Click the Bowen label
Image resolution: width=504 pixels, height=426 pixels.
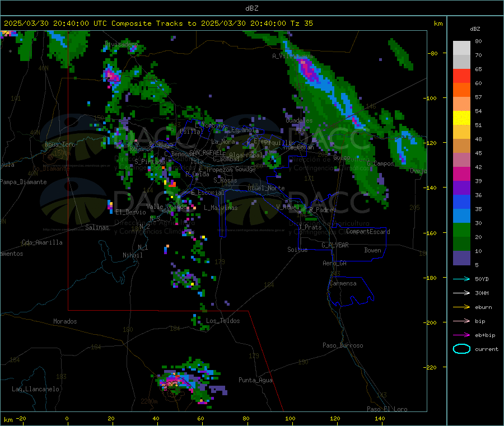coord(372,250)
